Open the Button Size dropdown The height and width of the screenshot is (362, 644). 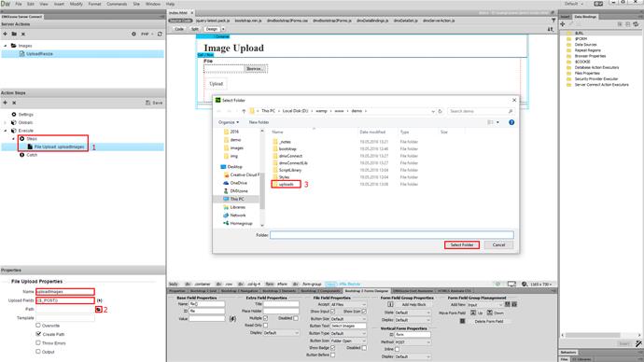[348, 319]
